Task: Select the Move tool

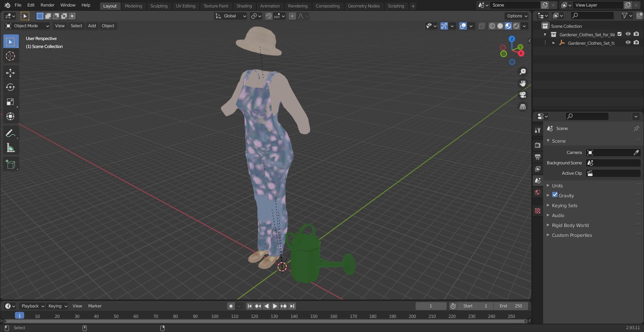Action: [10, 73]
